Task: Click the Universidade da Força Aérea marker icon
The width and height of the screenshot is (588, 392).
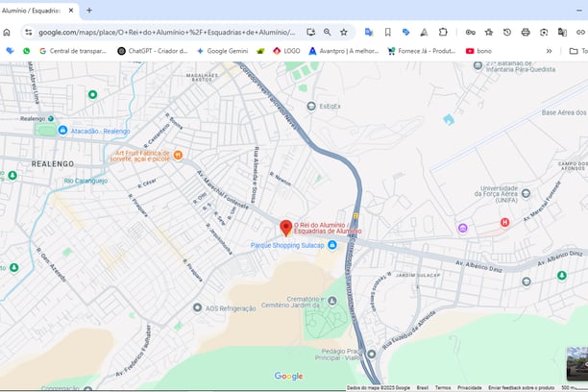Action: click(526, 193)
